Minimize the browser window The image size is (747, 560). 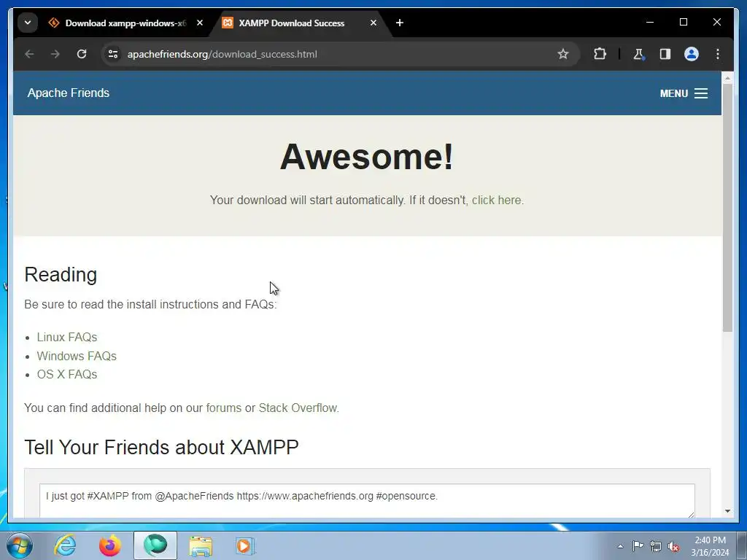pos(650,23)
